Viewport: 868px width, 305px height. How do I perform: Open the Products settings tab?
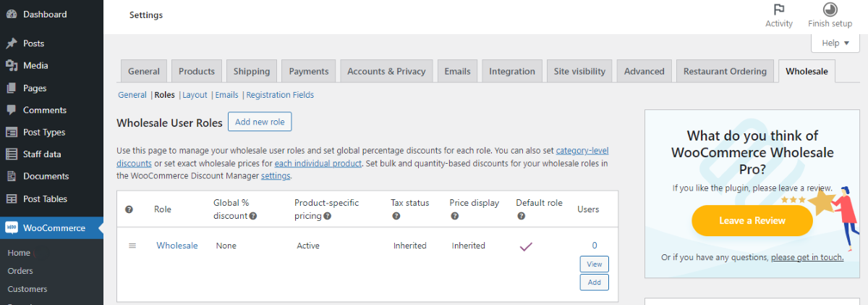[x=197, y=71]
